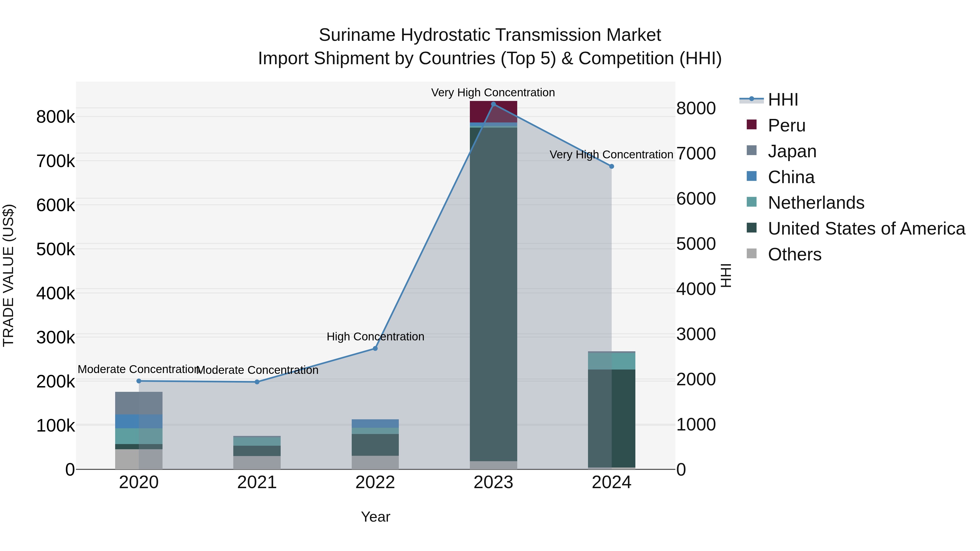
Task: Click the 'Moderate Concentration' label above 2020
Action: click(x=139, y=369)
